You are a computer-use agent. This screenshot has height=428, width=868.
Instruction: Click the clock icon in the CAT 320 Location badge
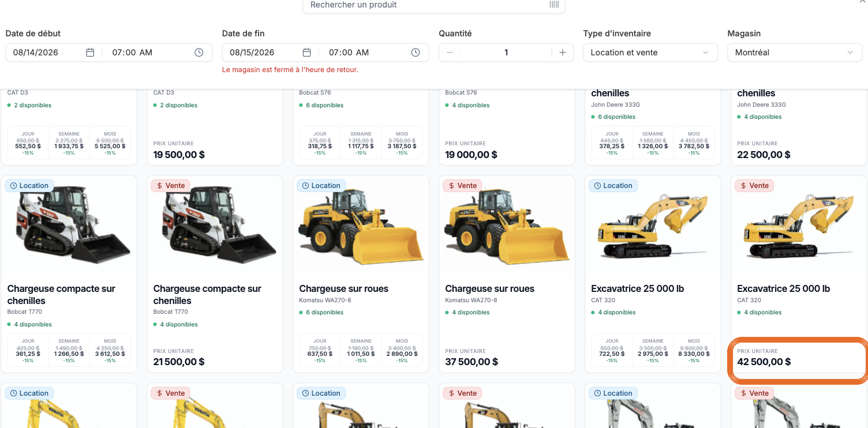point(598,186)
